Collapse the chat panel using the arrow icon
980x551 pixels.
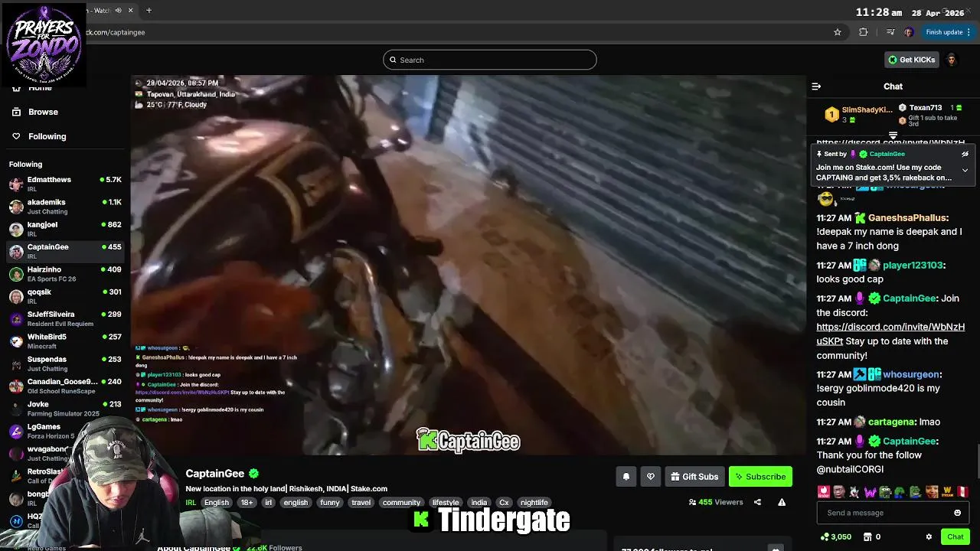tap(816, 86)
